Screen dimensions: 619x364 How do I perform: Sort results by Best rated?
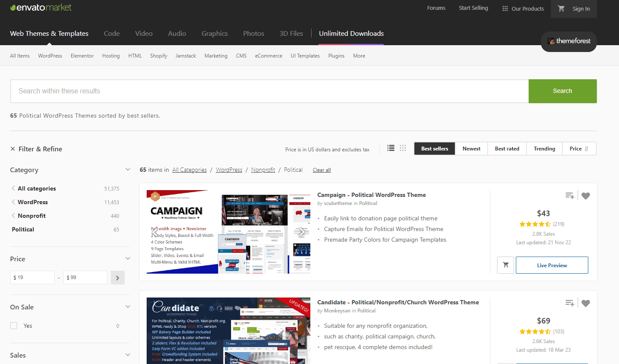[507, 149]
